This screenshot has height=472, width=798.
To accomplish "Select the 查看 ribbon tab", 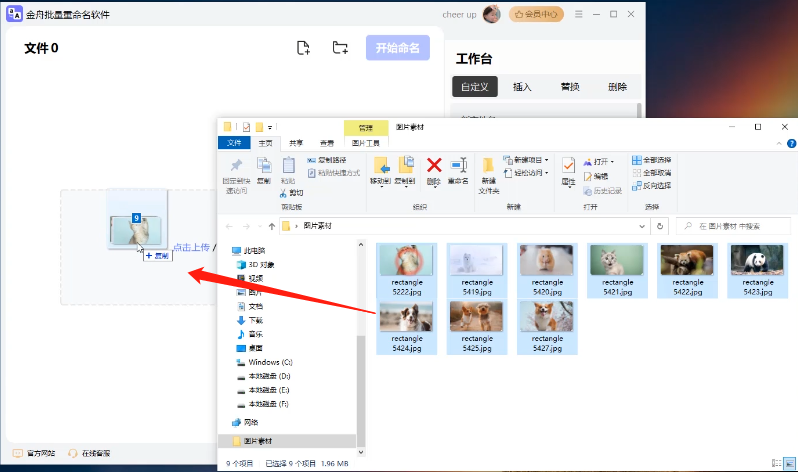I will pos(327,143).
